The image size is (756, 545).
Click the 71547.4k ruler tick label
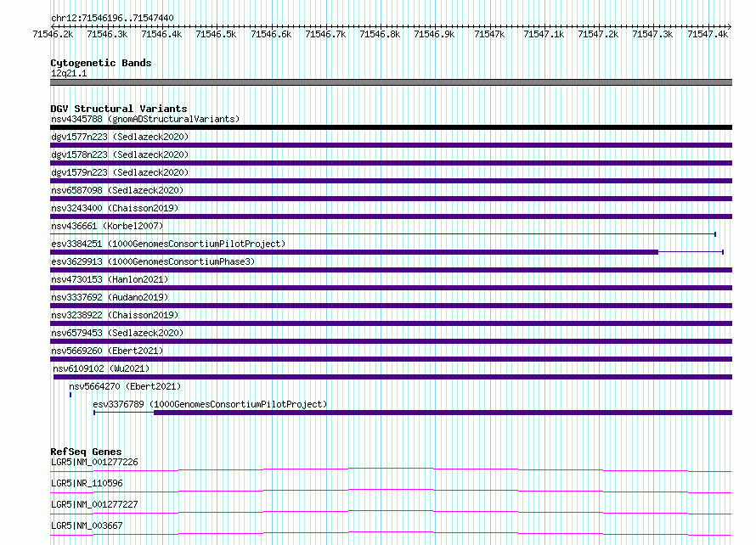pyautogui.click(x=708, y=34)
